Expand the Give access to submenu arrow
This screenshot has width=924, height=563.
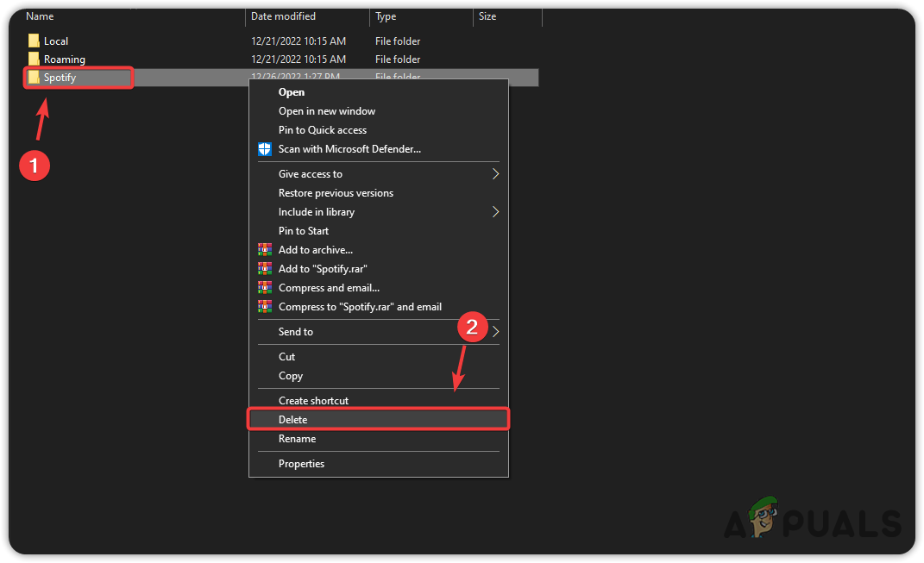tap(495, 174)
